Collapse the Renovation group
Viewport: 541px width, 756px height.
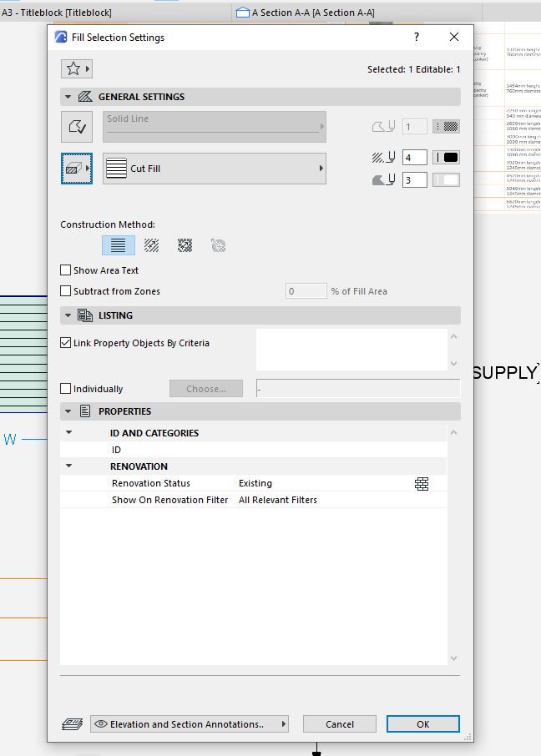pyautogui.click(x=68, y=466)
